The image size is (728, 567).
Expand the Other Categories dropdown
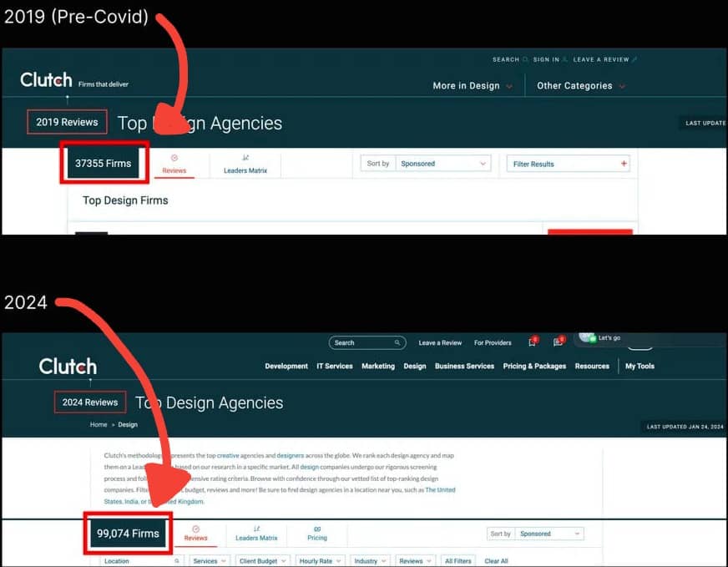[581, 86]
